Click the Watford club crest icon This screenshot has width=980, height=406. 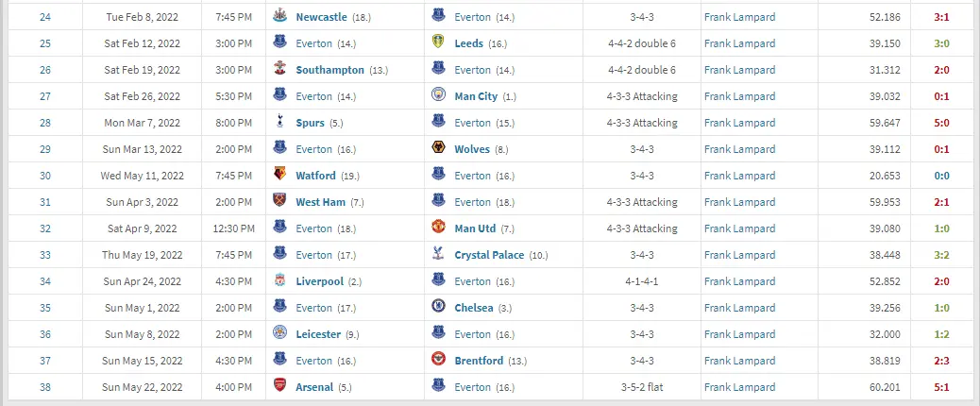click(x=279, y=176)
